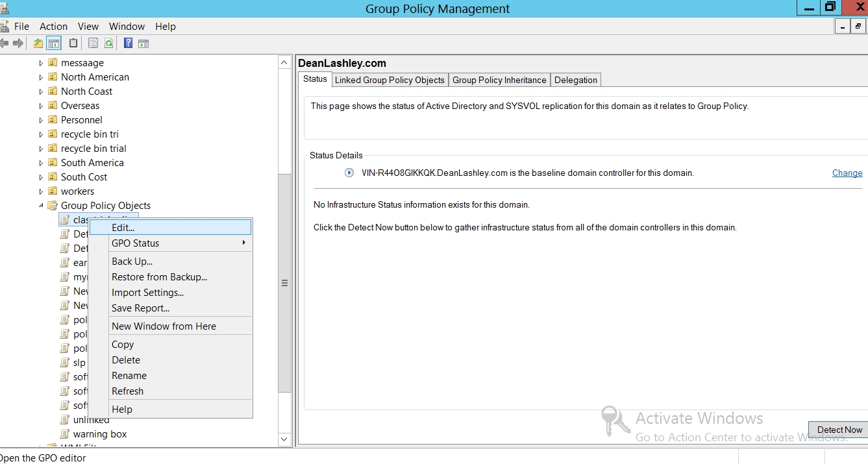Screen dimensions: 868x464
Task: Open the File menu
Action: pos(22,27)
